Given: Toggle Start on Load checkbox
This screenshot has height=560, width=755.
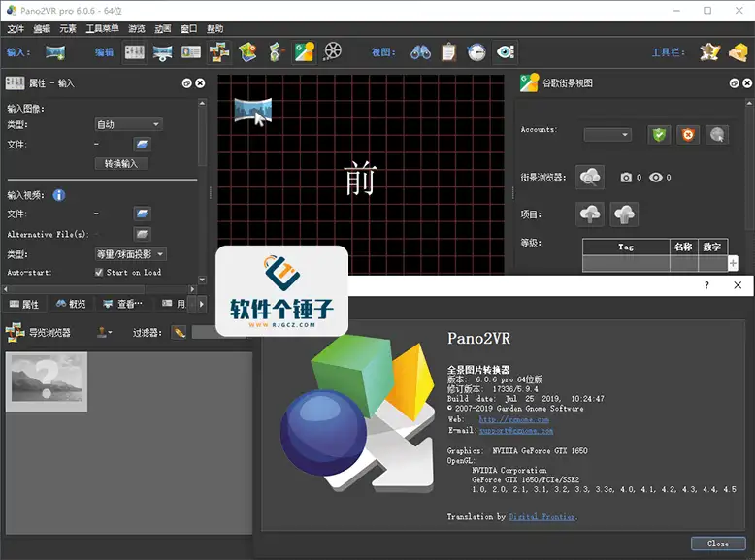Looking at the screenshot, I should [99, 272].
